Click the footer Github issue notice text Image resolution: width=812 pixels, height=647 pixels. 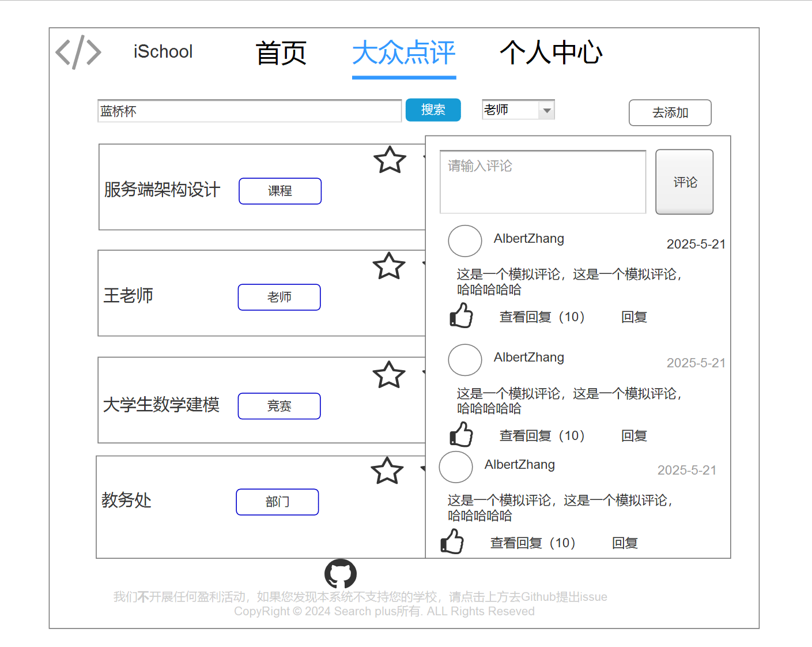click(360, 597)
